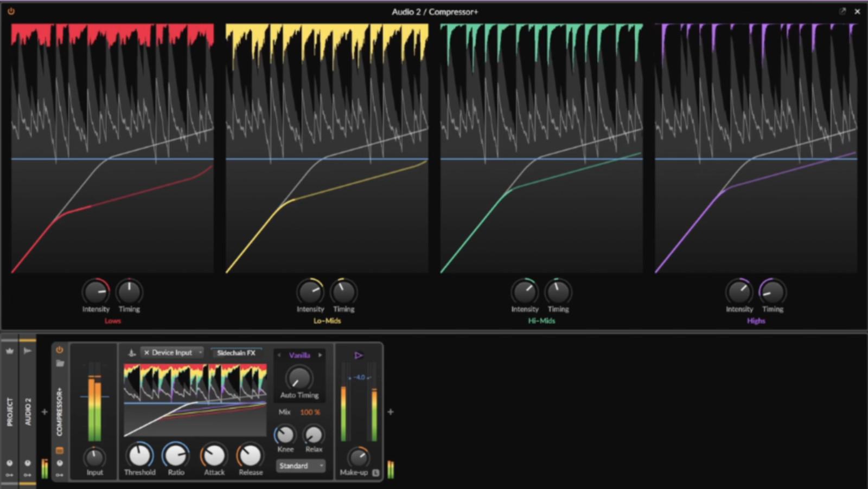
Task: Select next character mode arrow
Action: [320, 355]
